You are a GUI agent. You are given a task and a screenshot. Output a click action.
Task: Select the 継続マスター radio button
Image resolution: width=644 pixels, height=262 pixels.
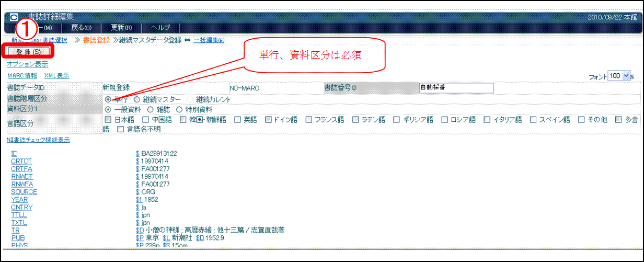[137, 99]
